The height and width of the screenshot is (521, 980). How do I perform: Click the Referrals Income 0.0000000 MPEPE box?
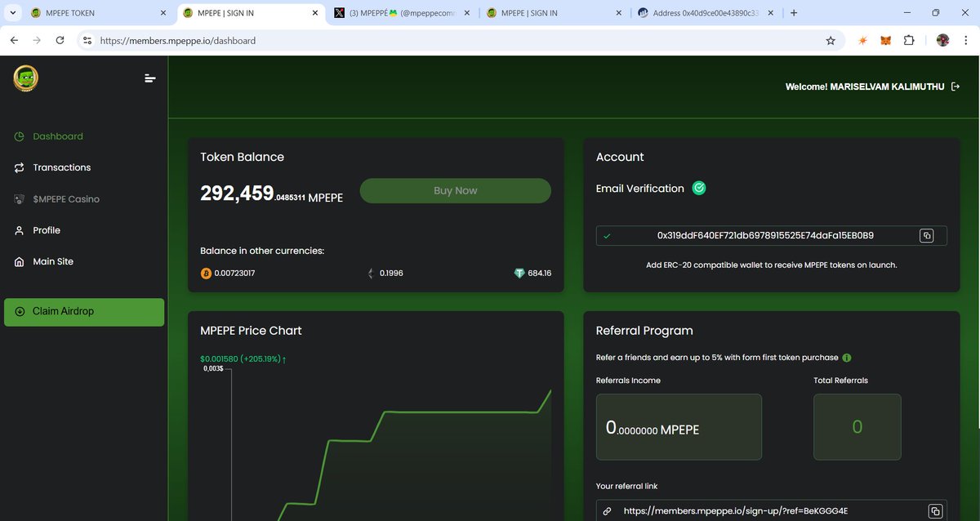(679, 426)
